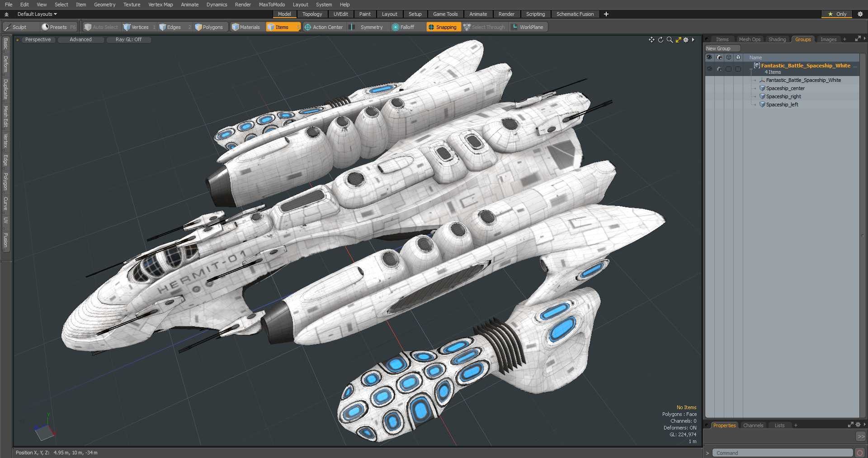Click the New Group button
The image size is (868, 458).
pyautogui.click(x=722, y=48)
